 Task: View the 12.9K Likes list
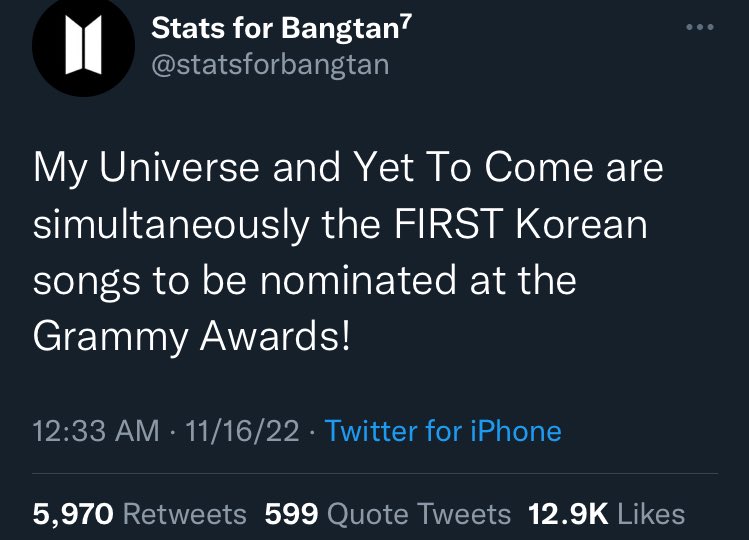pyautogui.click(x=607, y=514)
